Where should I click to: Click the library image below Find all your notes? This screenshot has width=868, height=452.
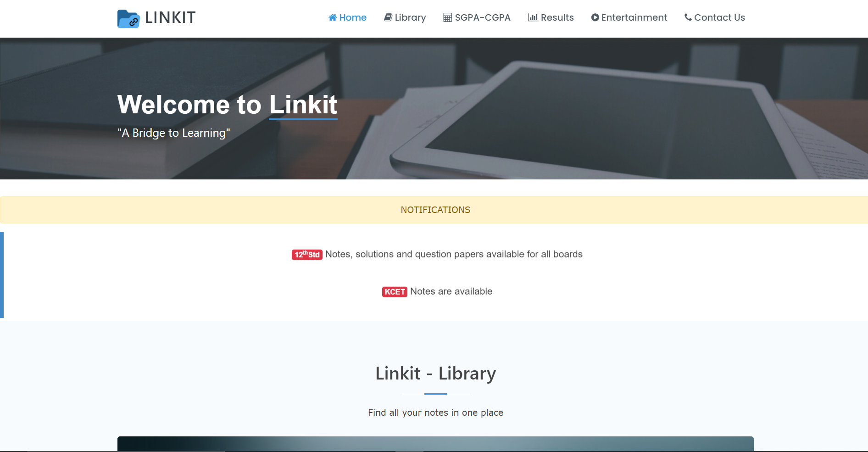coord(435,443)
